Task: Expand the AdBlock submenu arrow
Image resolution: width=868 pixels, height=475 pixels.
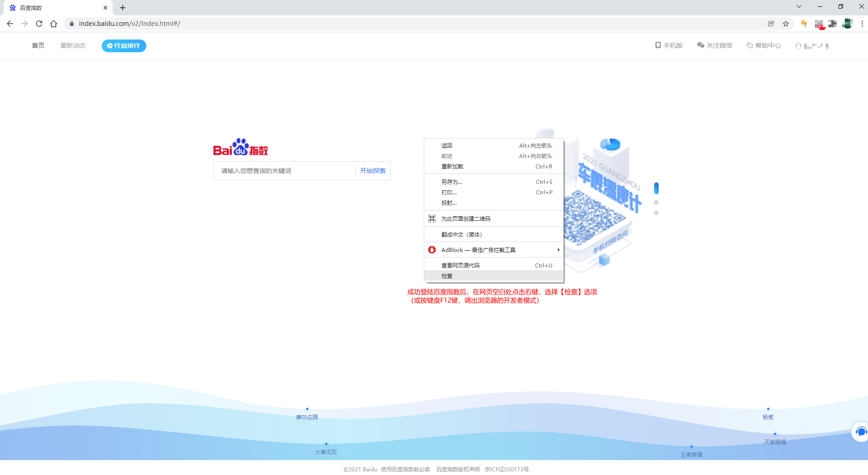Action: [558, 250]
